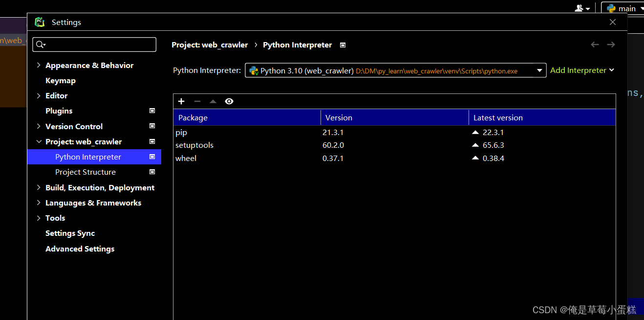Go back with the left arrow in Settings
The image size is (644, 320).
point(595,45)
